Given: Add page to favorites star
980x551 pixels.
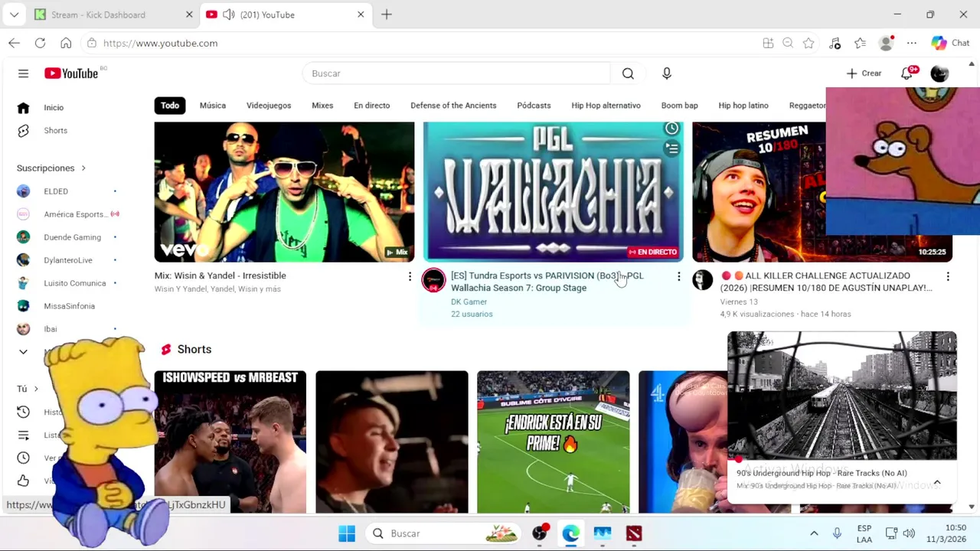Looking at the screenshot, I should click(808, 43).
